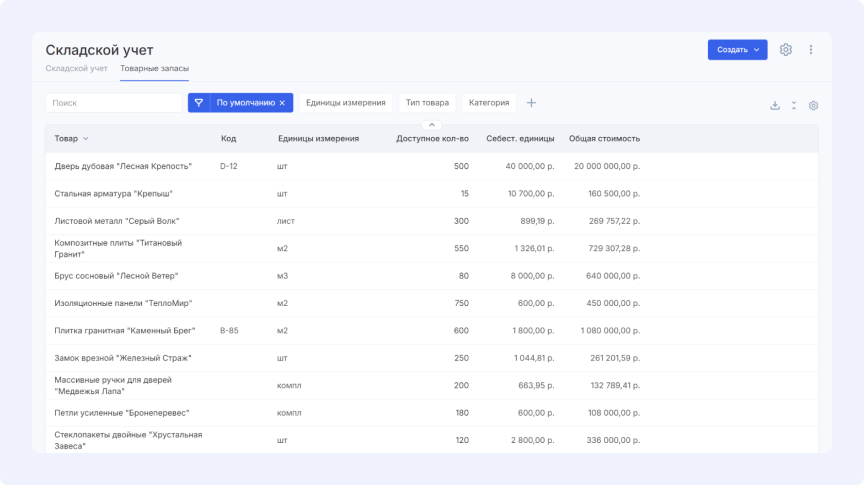Open the Создать dropdown button
The height and width of the screenshot is (485, 864).
point(737,50)
